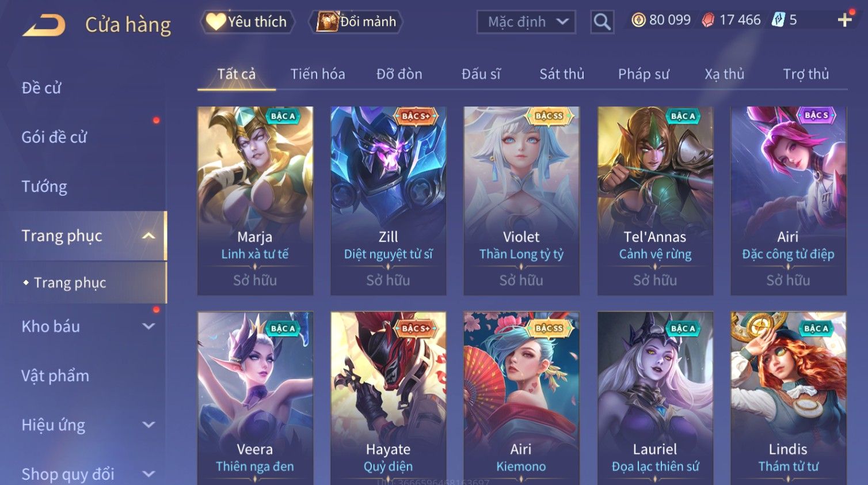
Task: Switch to the Sát thủ tab
Action: (562, 74)
